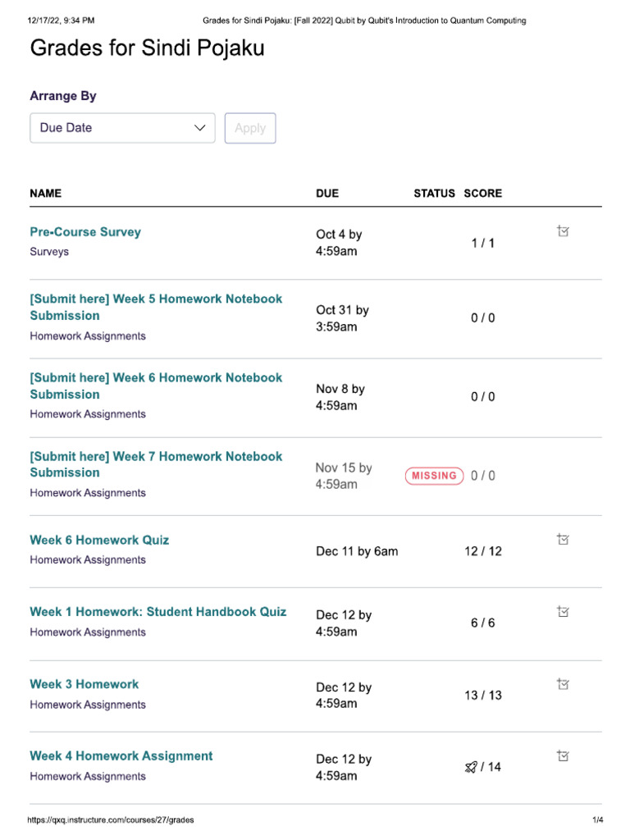Click the NAME column header
This screenshot has height=840, width=630.
tap(46, 194)
